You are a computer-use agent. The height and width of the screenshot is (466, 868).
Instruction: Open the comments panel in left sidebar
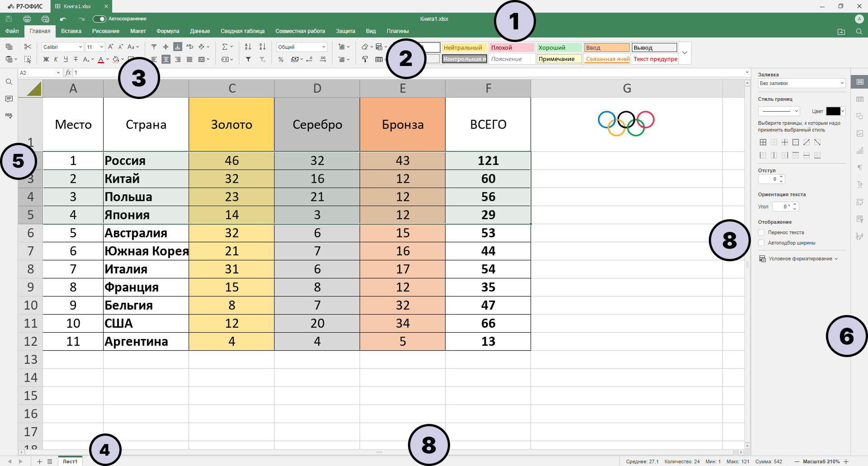(x=9, y=99)
